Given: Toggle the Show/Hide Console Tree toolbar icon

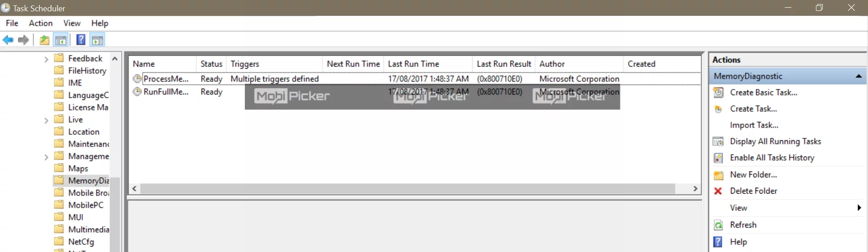Looking at the screenshot, I should coord(61,40).
